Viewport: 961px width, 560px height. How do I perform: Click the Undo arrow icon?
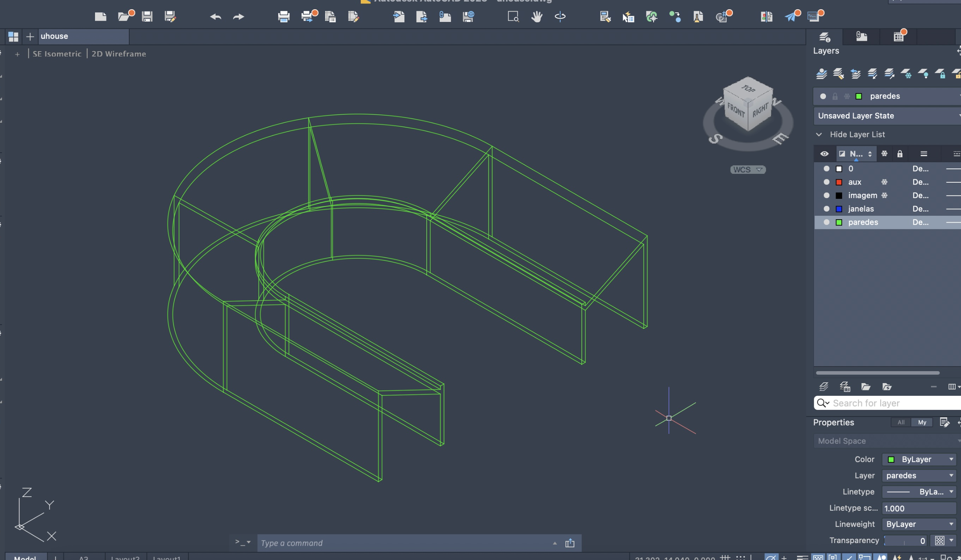(215, 17)
